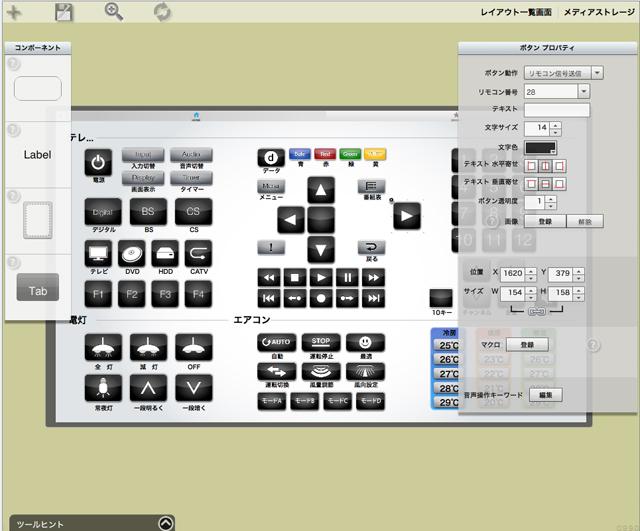This screenshot has width=640, height=531.
Task: Expand the ツールヒント panel chevron
Action: [x=166, y=523]
